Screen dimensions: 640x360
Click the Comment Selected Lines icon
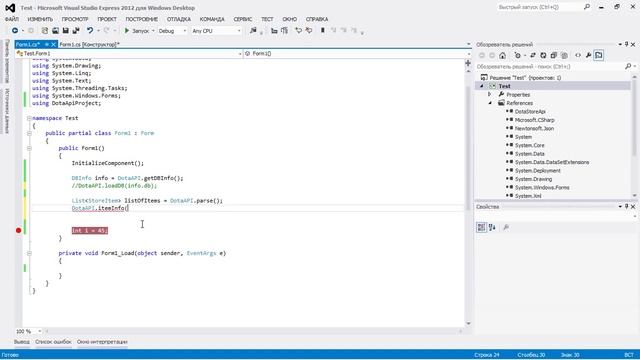[298, 31]
